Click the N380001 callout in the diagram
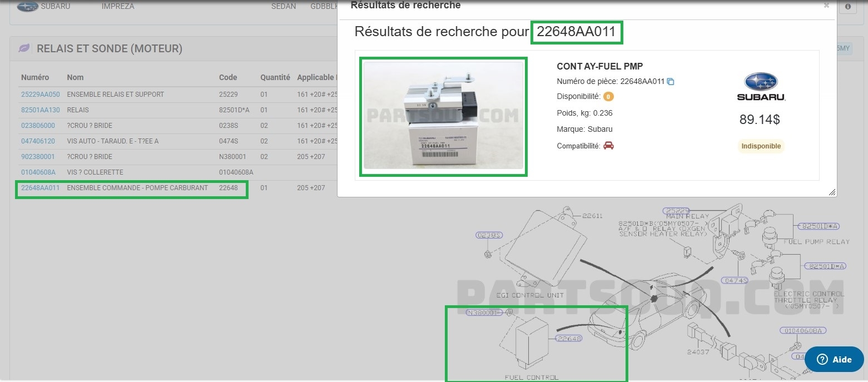The image size is (868, 382). (x=485, y=312)
